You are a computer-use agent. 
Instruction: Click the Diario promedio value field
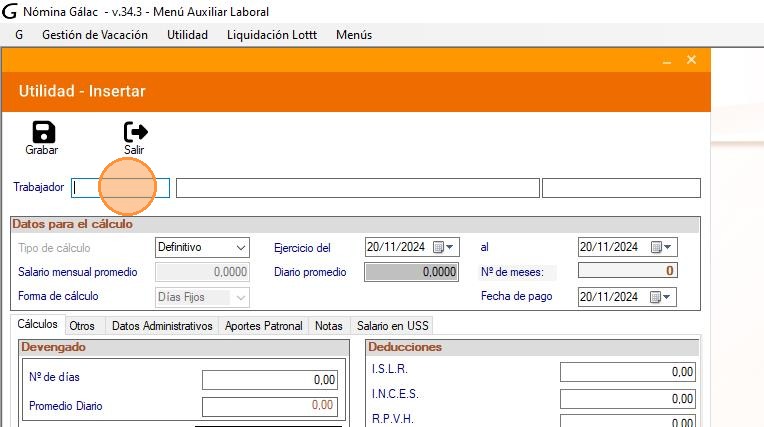click(411, 272)
